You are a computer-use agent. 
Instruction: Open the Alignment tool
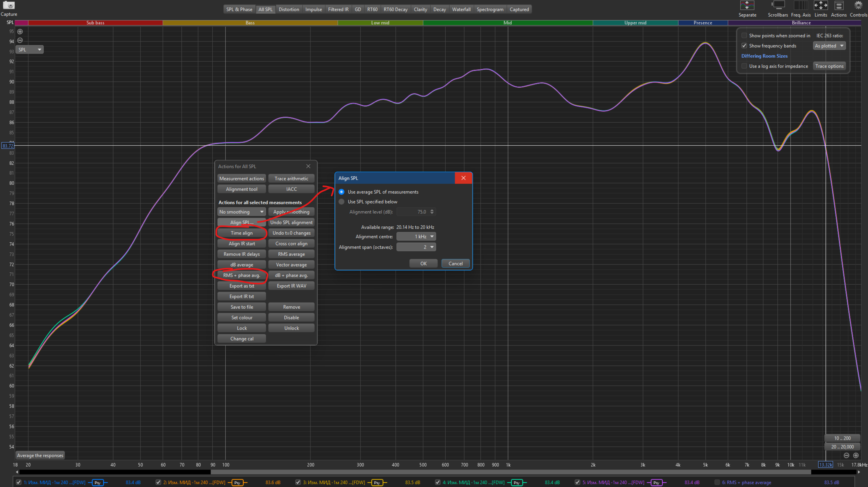[x=242, y=189]
